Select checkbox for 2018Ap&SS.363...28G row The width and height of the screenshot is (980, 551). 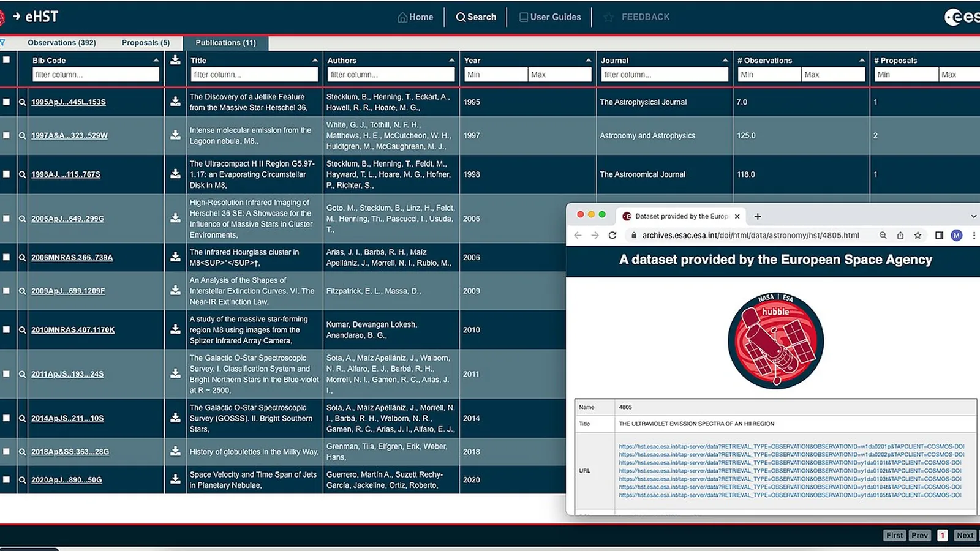point(6,451)
